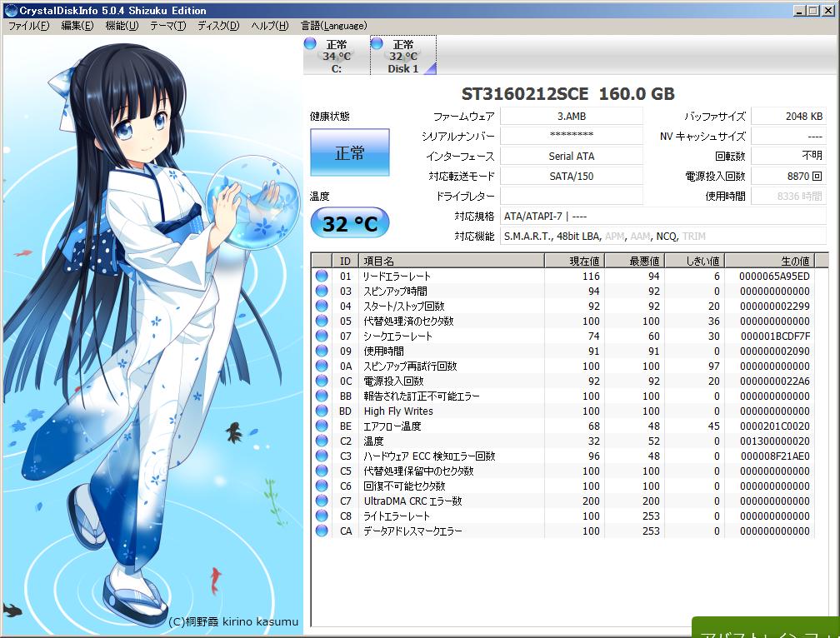
Task: Click the CrystalDiskInfo title bar app icon
Action: coord(10,10)
